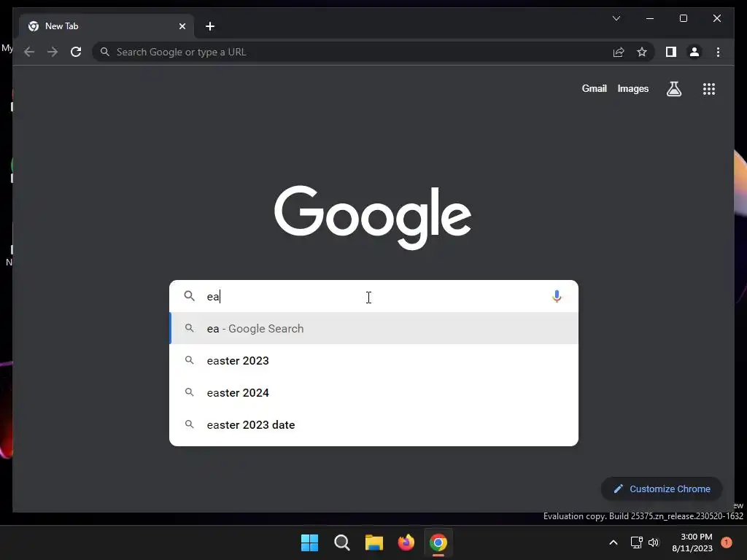This screenshot has width=747, height=560.
Task: Click Customize Chrome button
Action: 661,489
